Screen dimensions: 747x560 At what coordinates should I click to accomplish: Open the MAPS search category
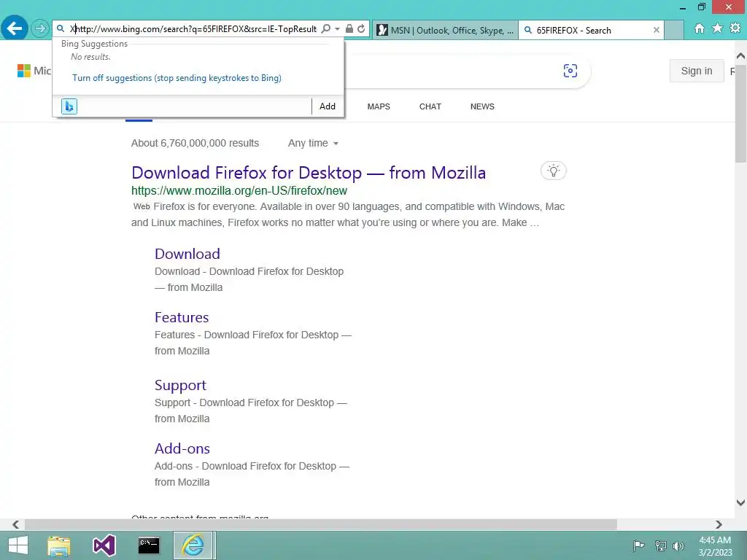coord(379,106)
